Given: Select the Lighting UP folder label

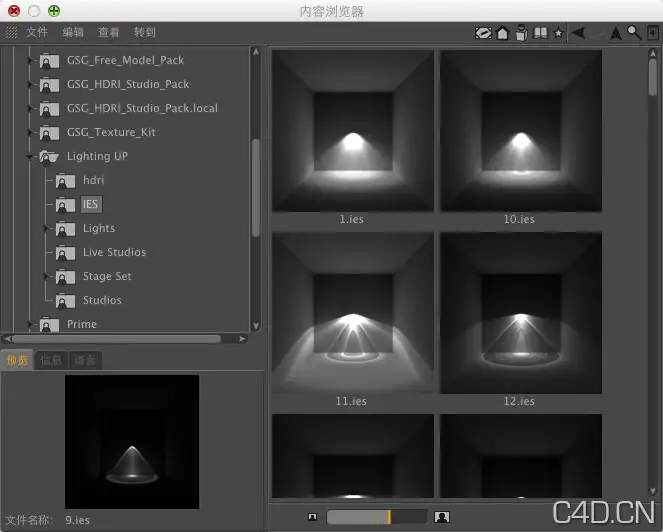Looking at the screenshot, I should tap(97, 156).
